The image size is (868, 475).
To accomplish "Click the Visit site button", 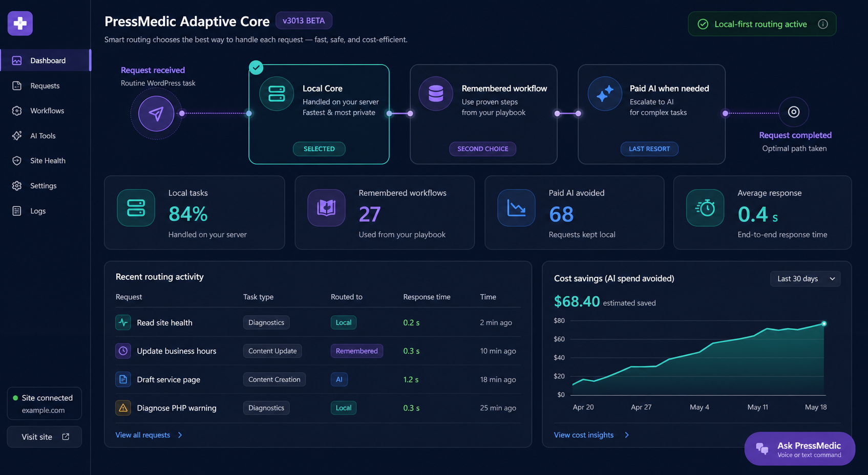I will click(x=45, y=437).
